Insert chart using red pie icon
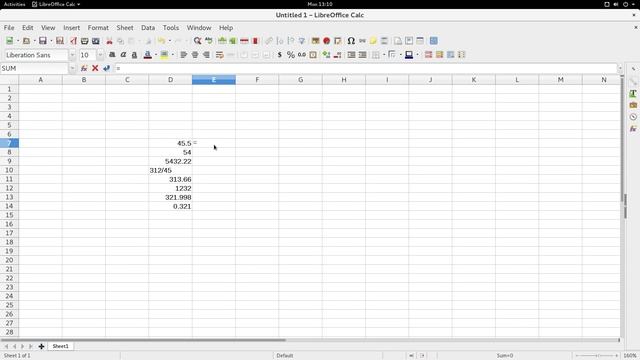The image size is (640, 360). point(327,41)
